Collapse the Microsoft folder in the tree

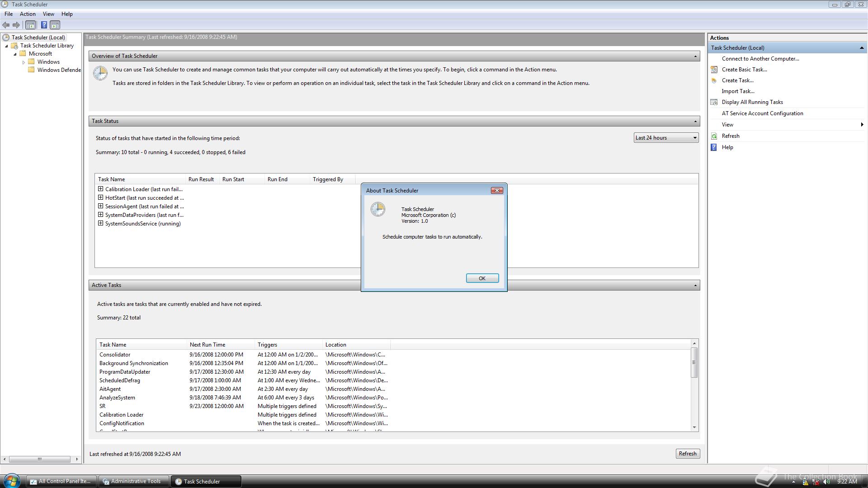(x=15, y=54)
